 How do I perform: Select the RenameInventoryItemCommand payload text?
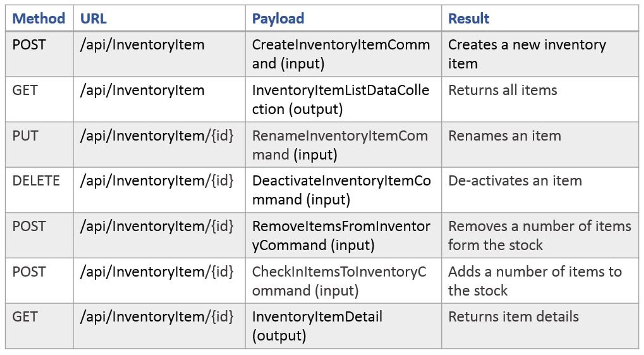[x=340, y=145]
